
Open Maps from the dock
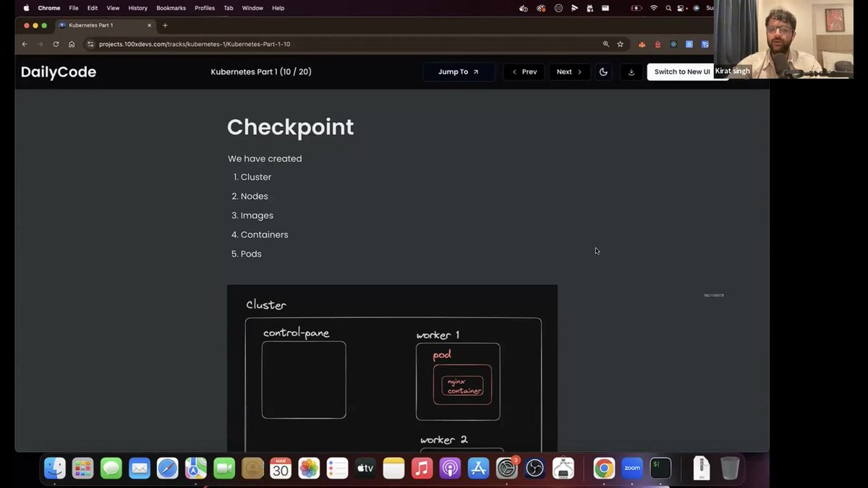point(195,468)
